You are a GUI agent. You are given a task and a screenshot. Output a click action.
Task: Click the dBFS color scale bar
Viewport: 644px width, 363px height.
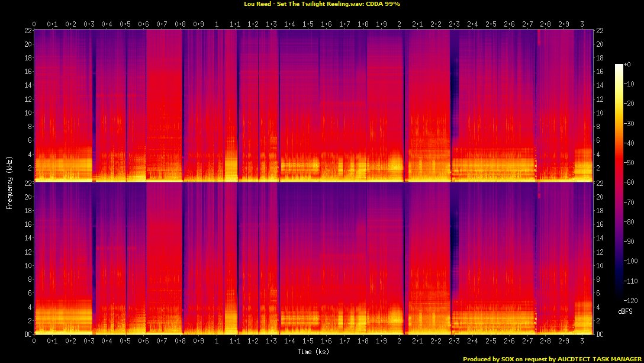click(x=619, y=182)
